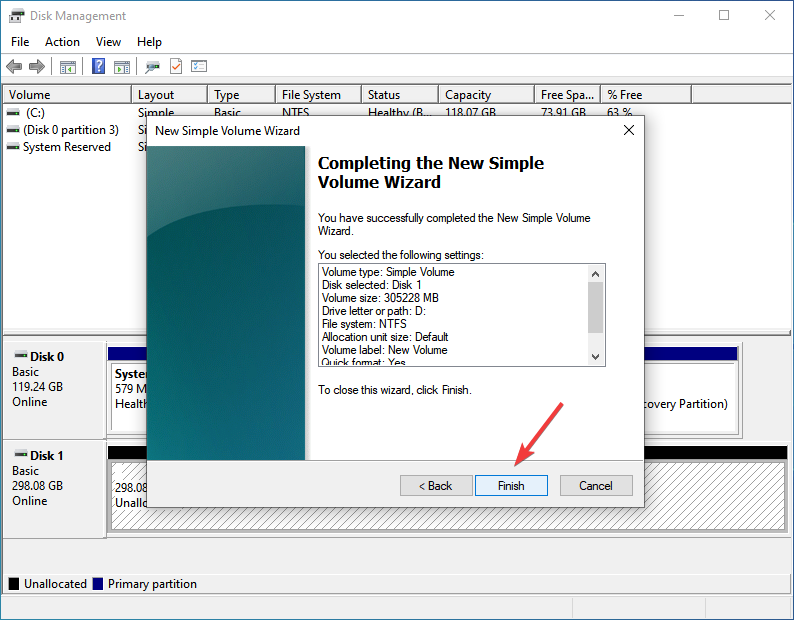Close the New Simple Volume Wizard dialog
794x620 pixels.
tap(629, 130)
